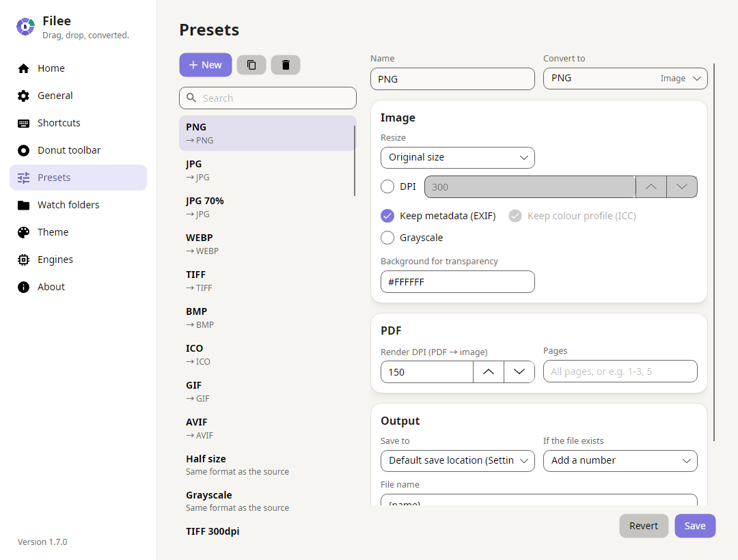Click the Theme palette icon

pyautogui.click(x=23, y=232)
